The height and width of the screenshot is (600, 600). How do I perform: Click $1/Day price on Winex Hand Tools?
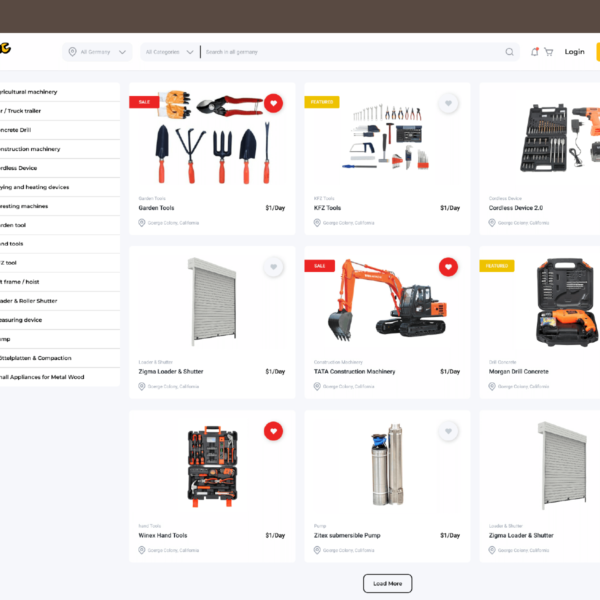275,535
